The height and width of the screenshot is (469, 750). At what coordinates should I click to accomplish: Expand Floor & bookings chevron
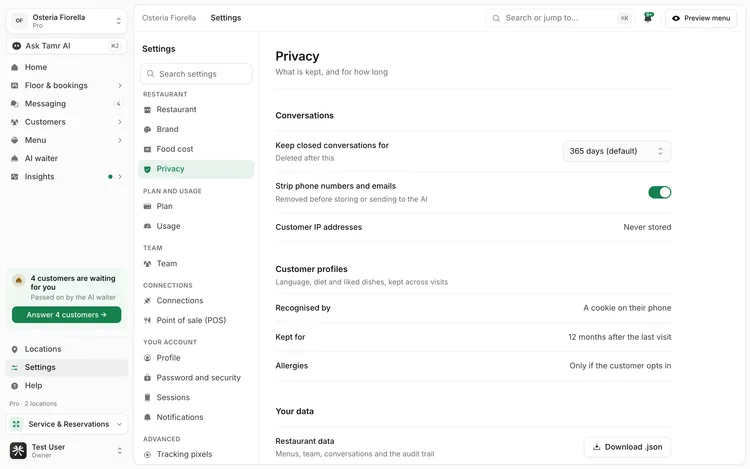coord(120,86)
